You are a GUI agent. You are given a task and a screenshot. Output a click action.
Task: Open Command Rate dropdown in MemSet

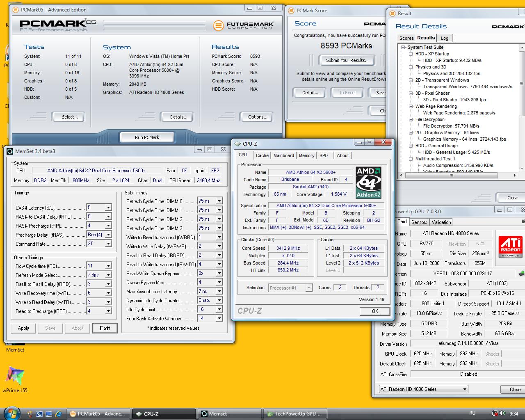click(x=108, y=244)
